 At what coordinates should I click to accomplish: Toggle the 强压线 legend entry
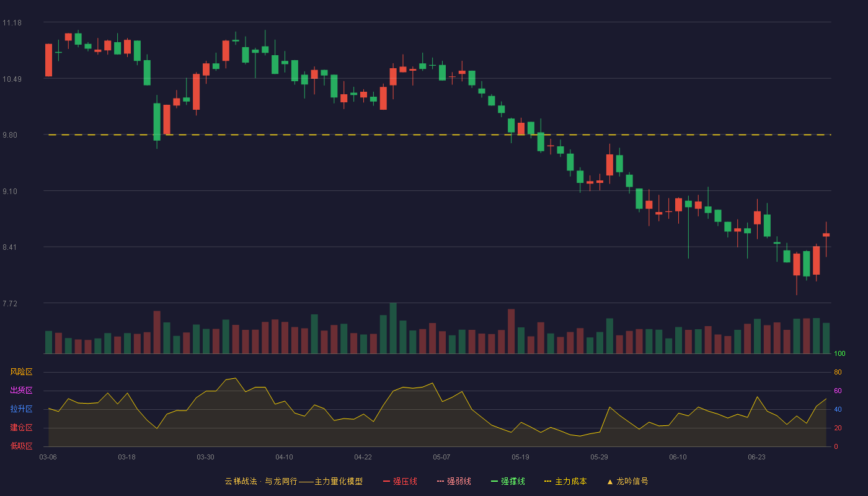pyautogui.click(x=400, y=481)
